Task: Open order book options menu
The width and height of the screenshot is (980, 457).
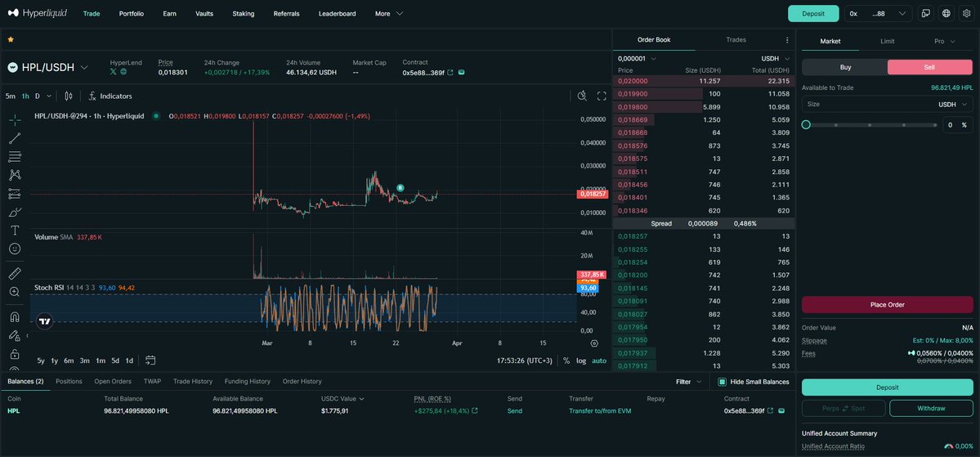Action: [787, 40]
